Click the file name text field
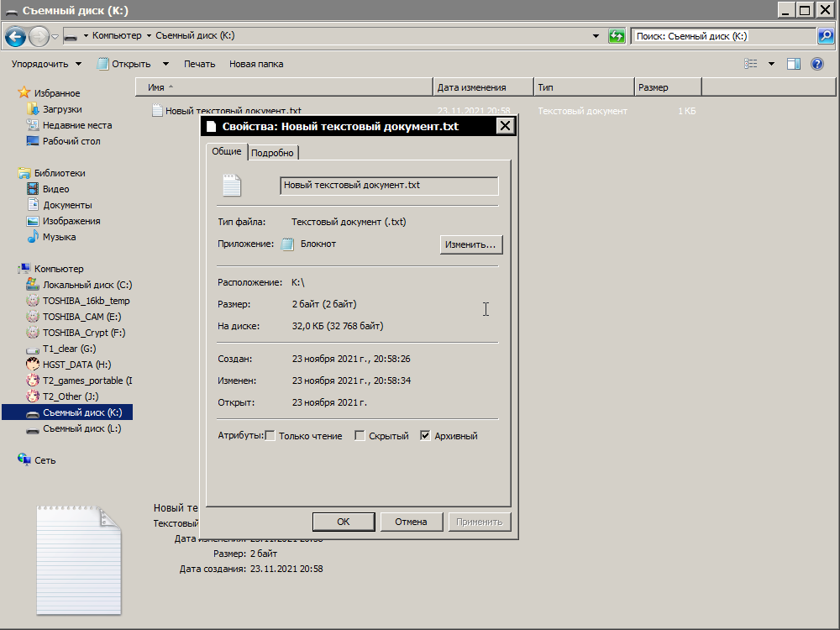840x630 pixels. tap(389, 185)
